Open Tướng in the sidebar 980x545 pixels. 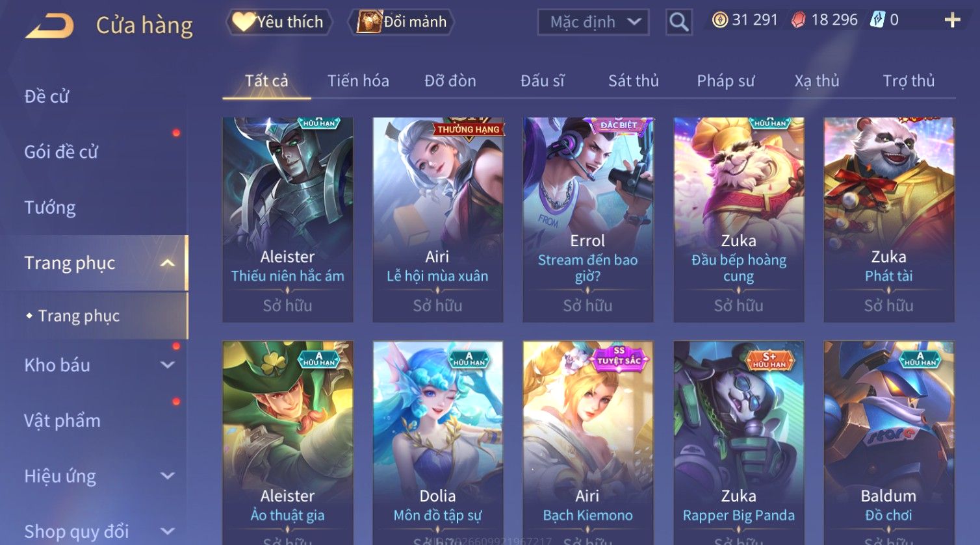pos(50,208)
